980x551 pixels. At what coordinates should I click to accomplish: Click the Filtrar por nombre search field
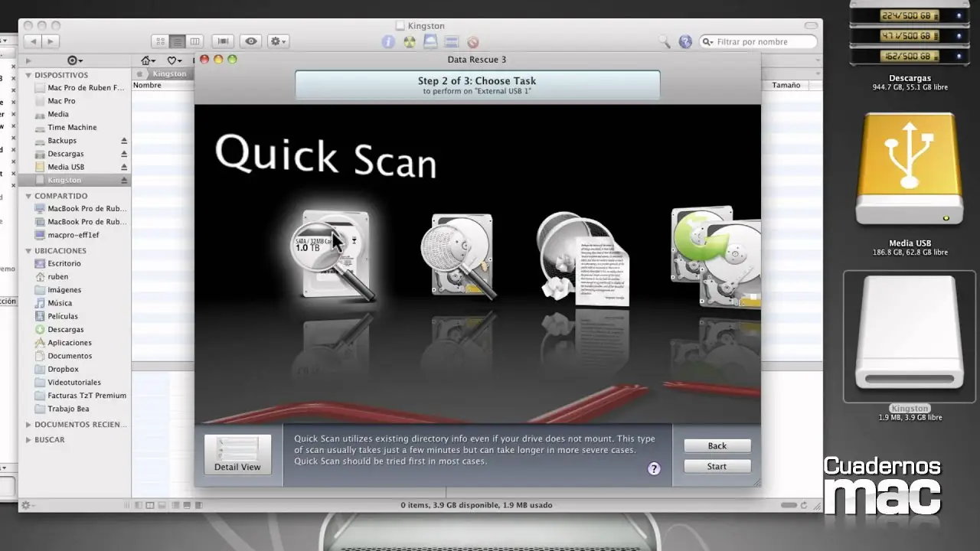pyautogui.click(x=758, y=42)
